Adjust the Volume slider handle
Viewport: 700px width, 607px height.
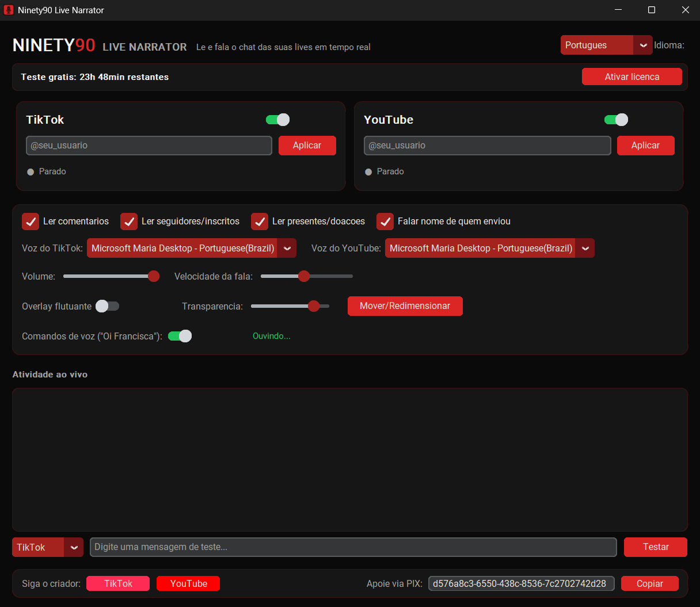point(154,276)
